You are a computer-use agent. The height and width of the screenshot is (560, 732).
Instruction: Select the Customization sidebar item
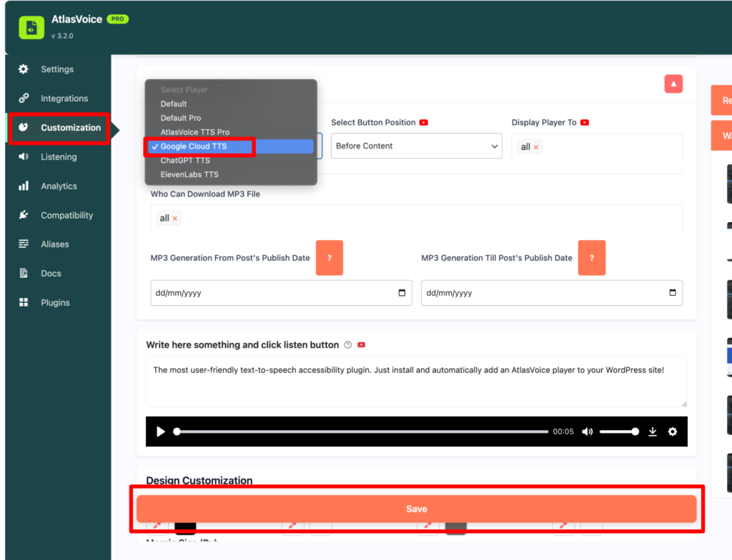click(60, 128)
